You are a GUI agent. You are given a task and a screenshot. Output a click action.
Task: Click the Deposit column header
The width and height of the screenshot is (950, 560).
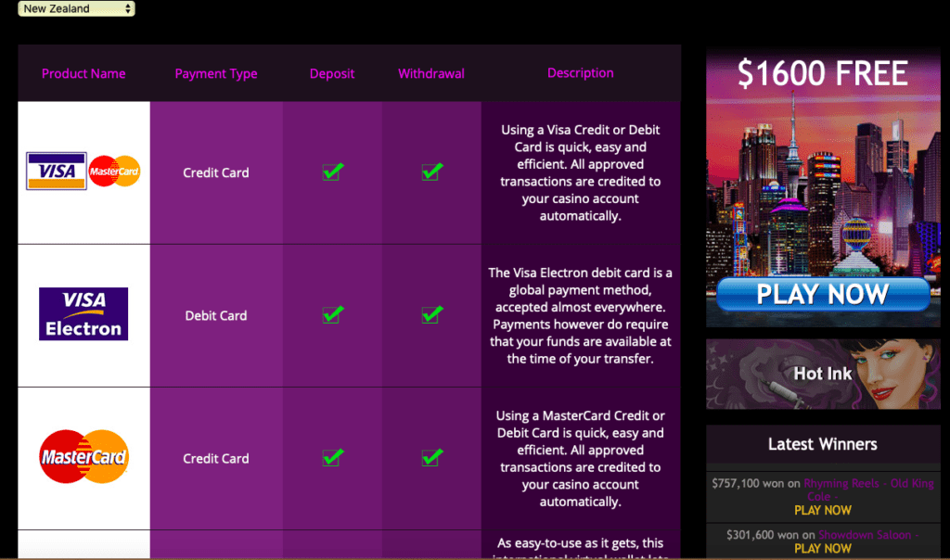click(332, 73)
